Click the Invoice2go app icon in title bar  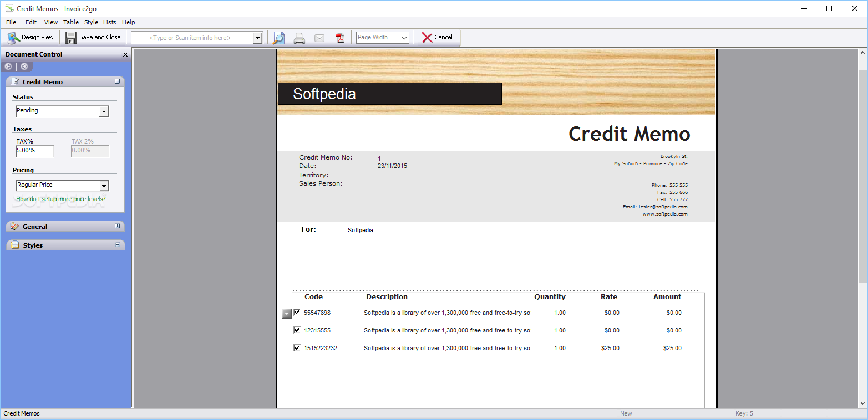[9, 8]
